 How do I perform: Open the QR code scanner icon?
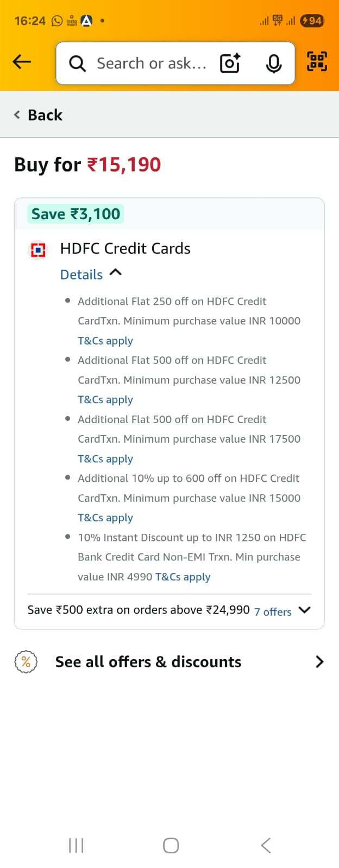point(317,61)
